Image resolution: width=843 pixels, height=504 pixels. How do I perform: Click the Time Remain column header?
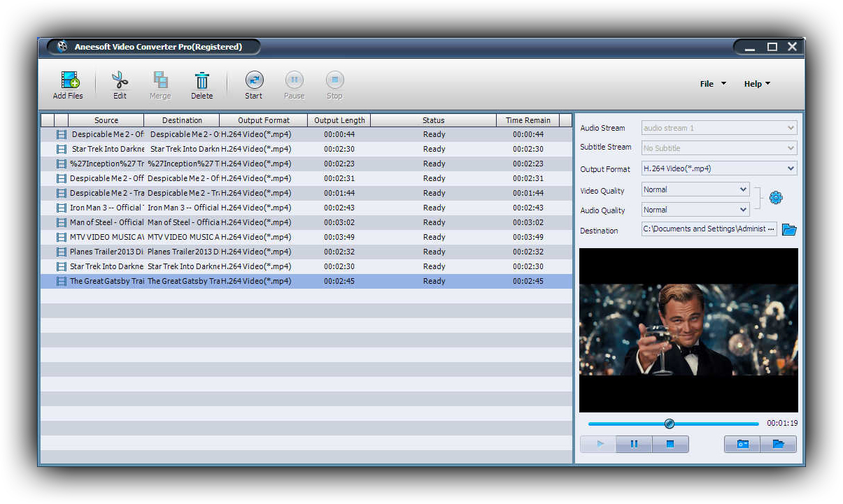(528, 120)
